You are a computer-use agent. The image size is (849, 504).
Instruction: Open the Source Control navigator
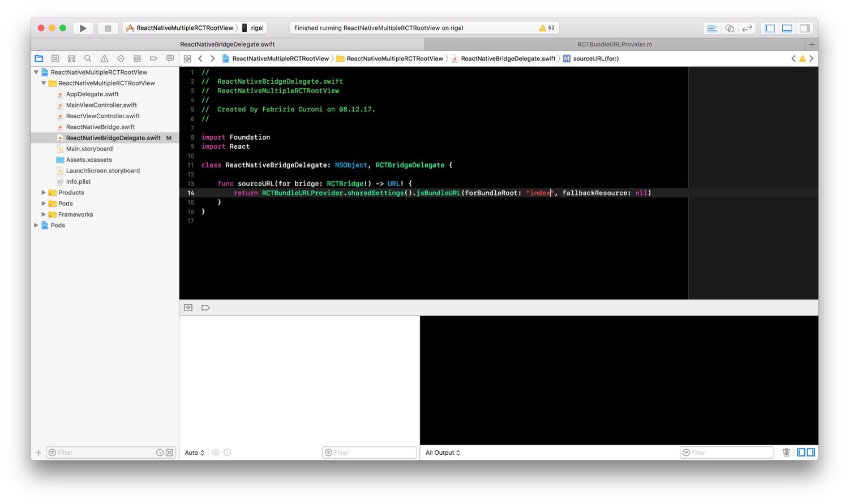click(x=55, y=58)
